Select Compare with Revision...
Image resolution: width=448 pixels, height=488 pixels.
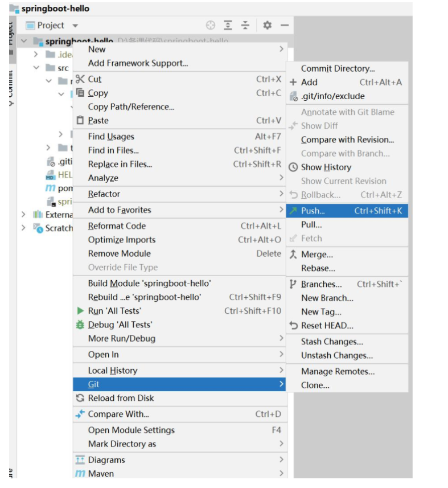tap(347, 140)
